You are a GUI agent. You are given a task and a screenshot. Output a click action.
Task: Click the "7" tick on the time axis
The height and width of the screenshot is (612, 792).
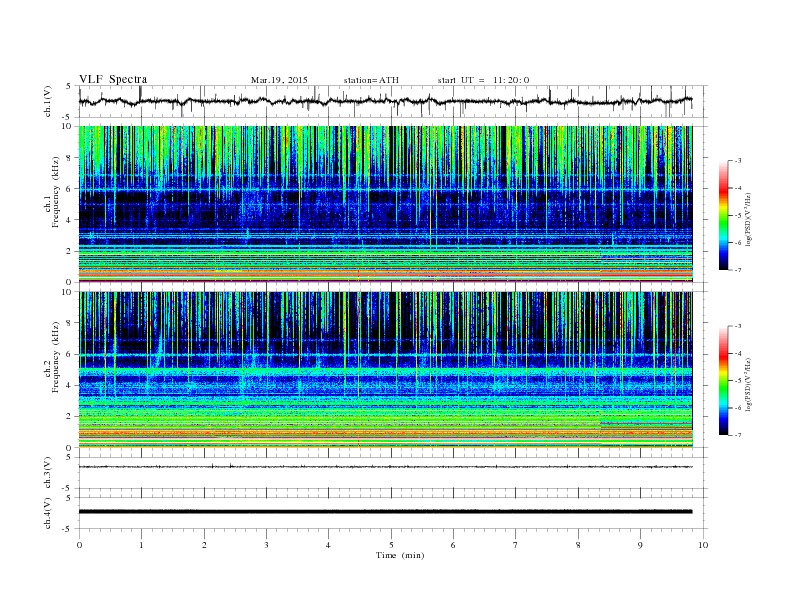516,545
